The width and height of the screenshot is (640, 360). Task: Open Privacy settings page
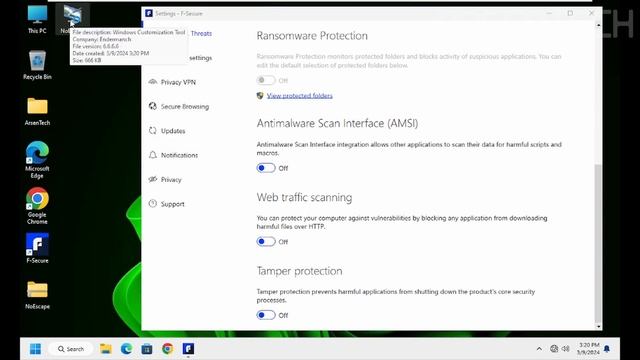tap(171, 180)
